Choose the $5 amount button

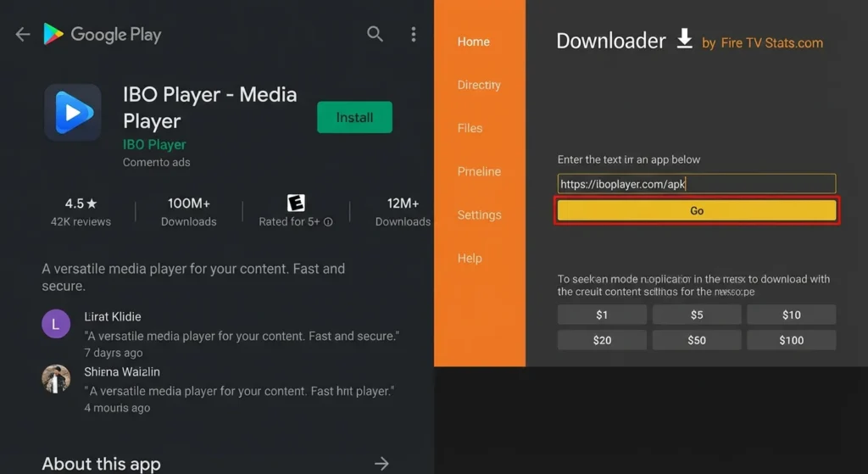pos(697,315)
